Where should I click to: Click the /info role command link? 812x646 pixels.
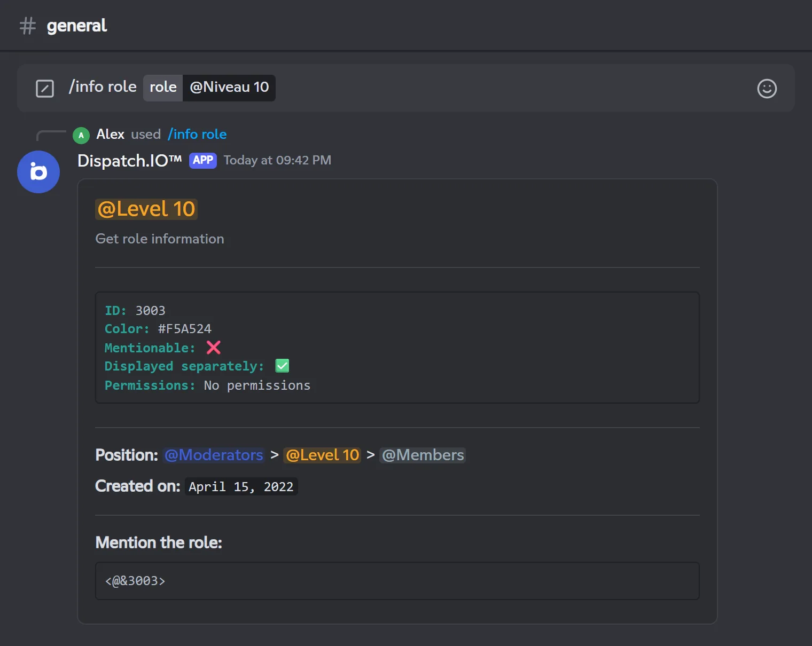(197, 134)
